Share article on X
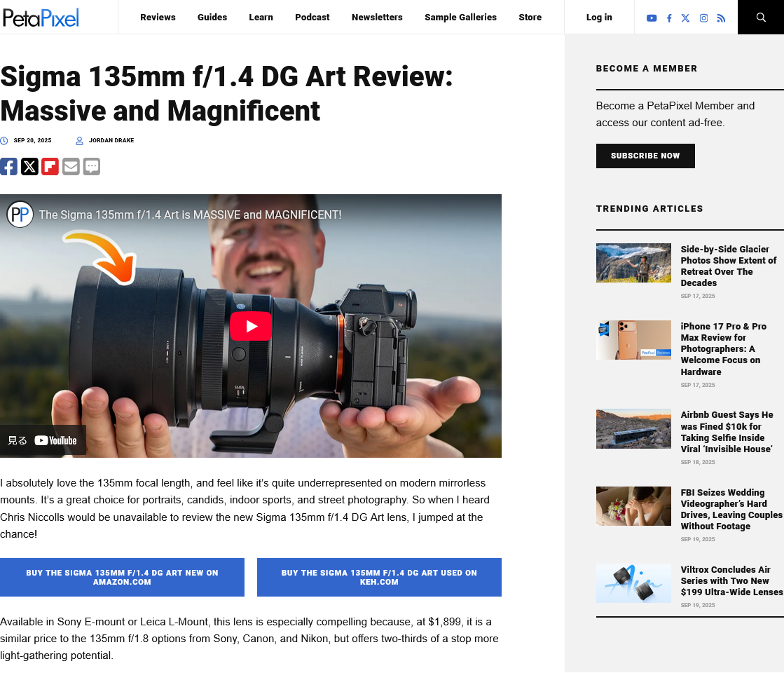 [29, 166]
